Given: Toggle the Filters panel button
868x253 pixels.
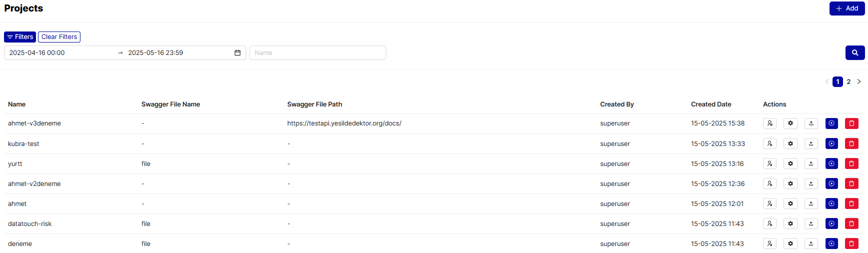Looking at the screenshot, I should coord(20,37).
